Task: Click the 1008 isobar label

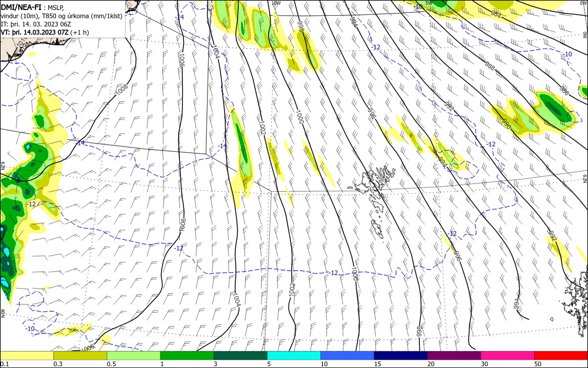Action: [x=122, y=89]
